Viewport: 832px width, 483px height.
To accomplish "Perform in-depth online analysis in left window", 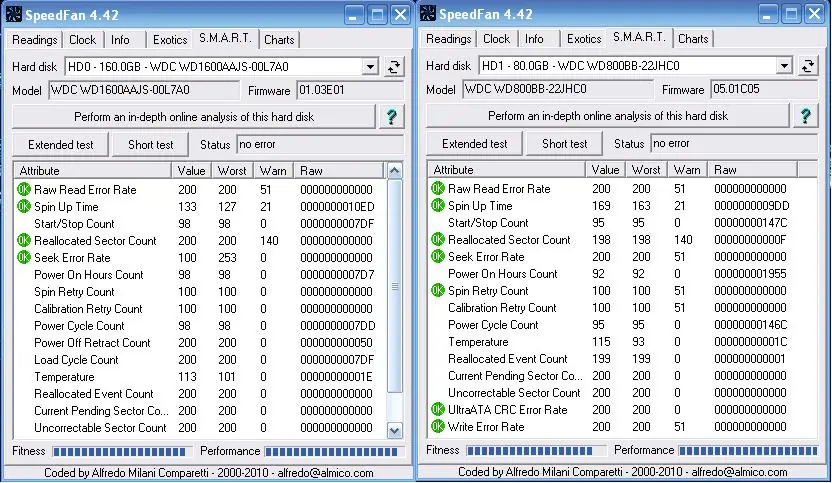I will (x=194, y=117).
